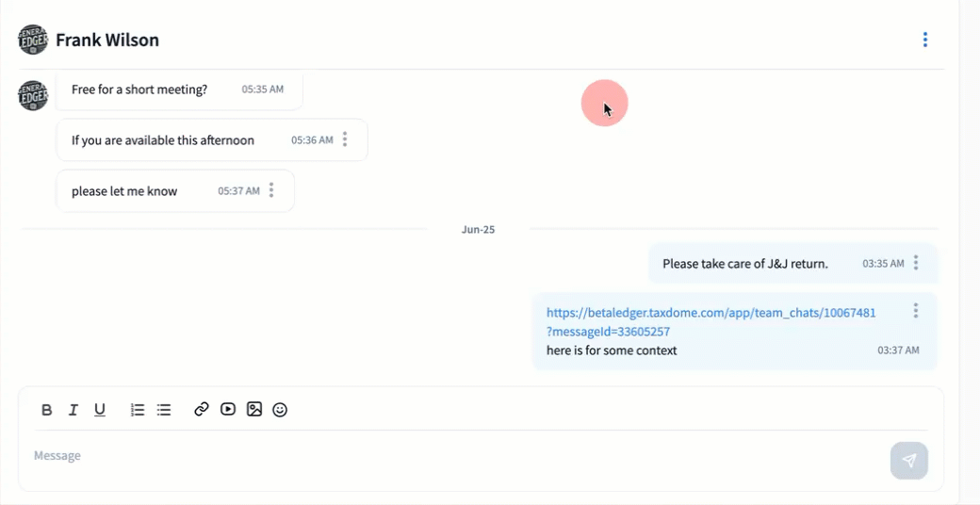The height and width of the screenshot is (505, 980).
Task: Open options for 'please let me know' message
Action: click(271, 190)
